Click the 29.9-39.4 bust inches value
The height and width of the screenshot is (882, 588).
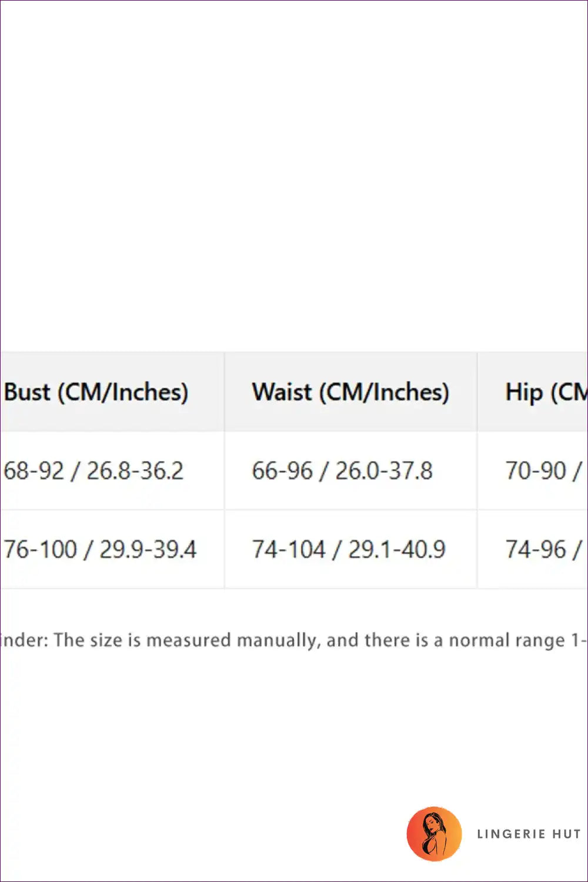click(x=148, y=550)
